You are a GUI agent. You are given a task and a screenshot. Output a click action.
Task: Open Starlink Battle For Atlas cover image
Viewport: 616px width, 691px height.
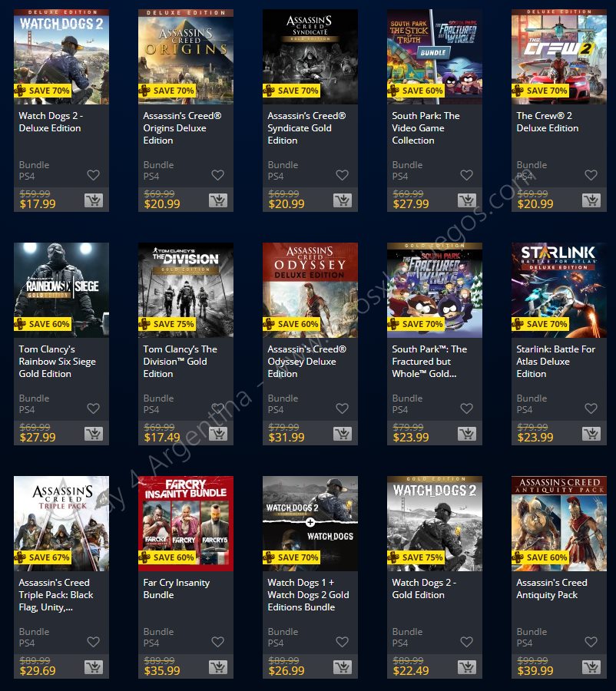(558, 290)
